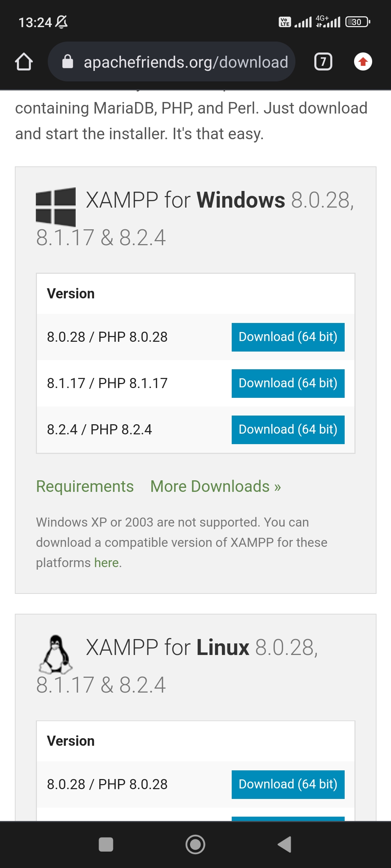Download Linux XAMPP 8.0.28 64 bit
This screenshot has width=391, height=868.
288,784
